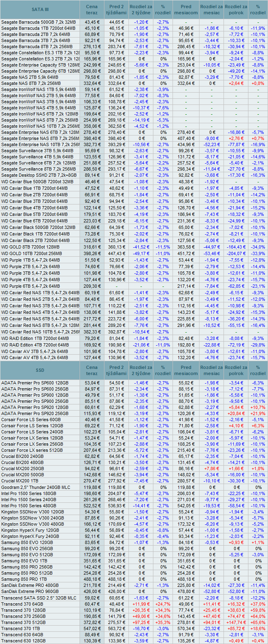
Task: Click Pred 2 týždňami header in SSD section
Action: pyautogui.click(x=116, y=370)
